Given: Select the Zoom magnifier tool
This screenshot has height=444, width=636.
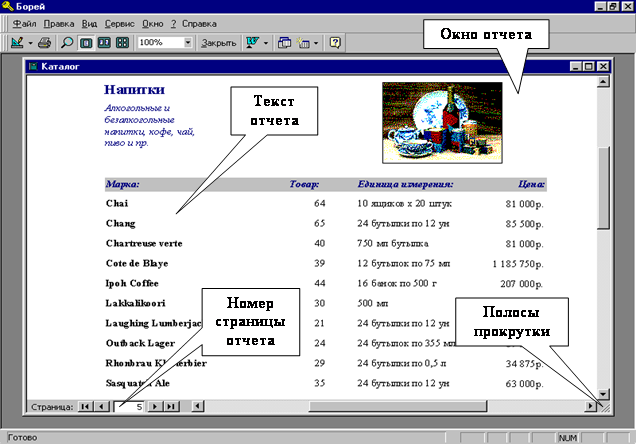Looking at the screenshot, I should click(67, 43).
